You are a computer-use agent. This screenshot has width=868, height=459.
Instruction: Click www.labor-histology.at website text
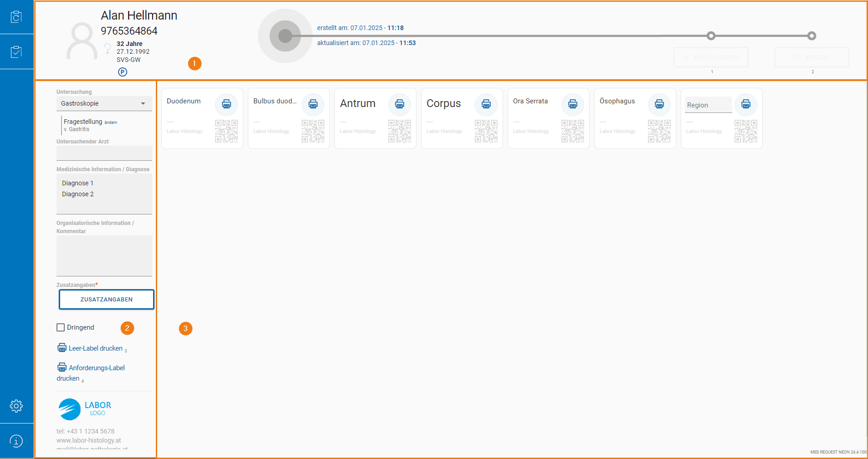89,440
